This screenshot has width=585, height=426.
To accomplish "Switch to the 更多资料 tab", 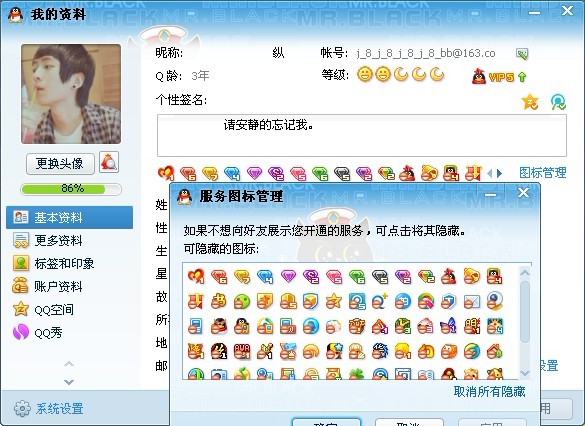I will [69, 241].
